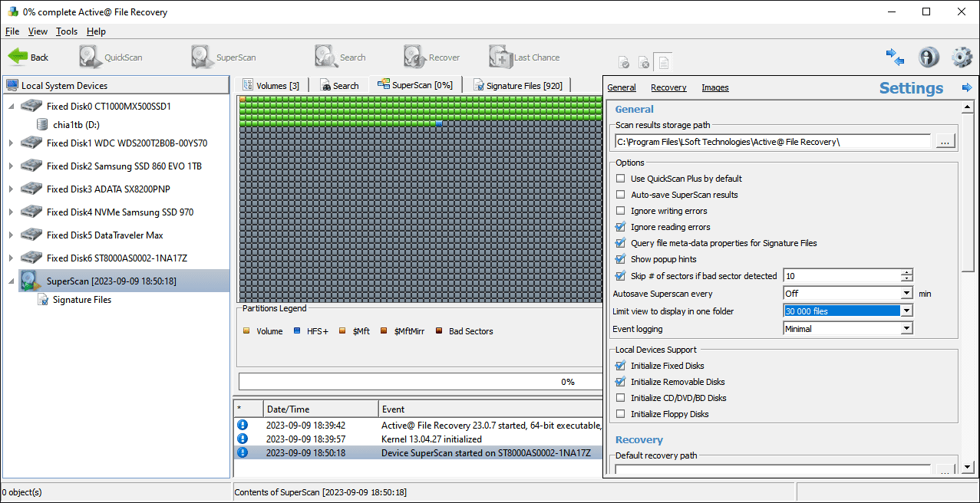Open settings gear icon at top right
This screenshot has height=503, width=980.
click(x=962, y=58)
